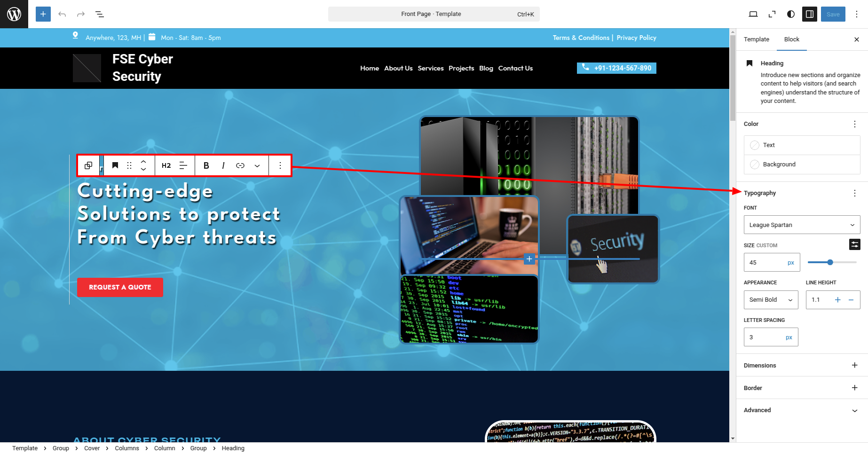This screenshot has width=868, height=454.
Task: Change the font size px unit
Action: (x=791, y=263)
